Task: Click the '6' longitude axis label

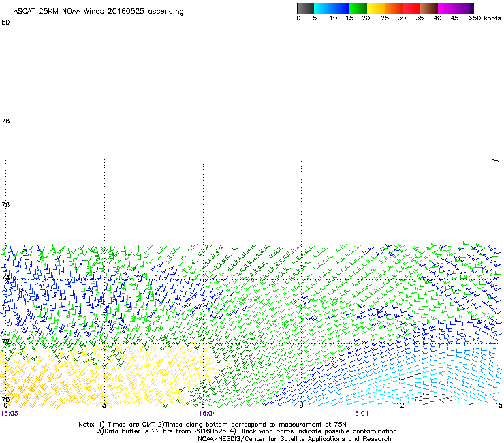Action: 203,406
